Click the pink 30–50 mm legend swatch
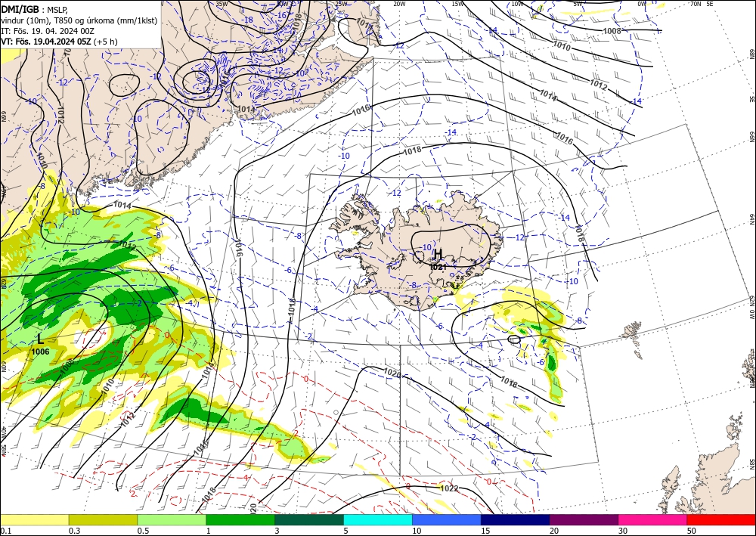The image size is (756, 536). (653, 519)
